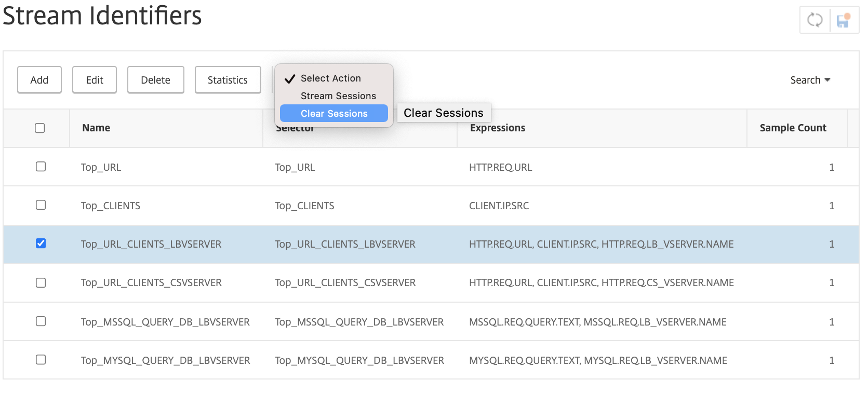Click the CLIENT.IP.SRC expression cell
Screen dimensions: 868x393
point(499,206)
